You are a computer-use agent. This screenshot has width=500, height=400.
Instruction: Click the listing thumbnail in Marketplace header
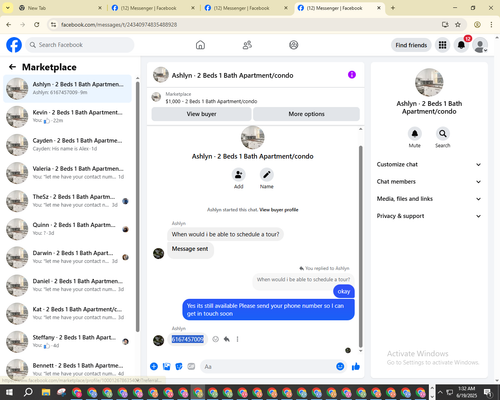pos(156,97)
